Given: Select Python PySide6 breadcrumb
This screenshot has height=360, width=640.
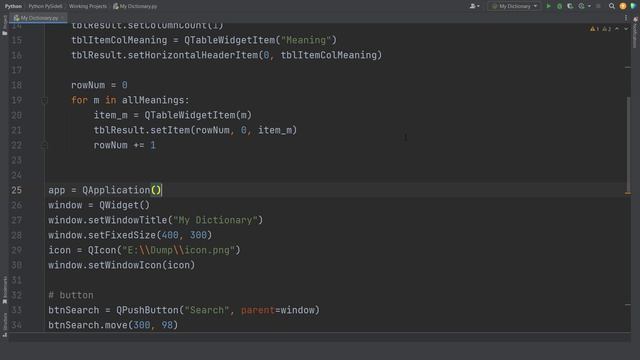Looking at the screenshot, I should tap(45, 6).
